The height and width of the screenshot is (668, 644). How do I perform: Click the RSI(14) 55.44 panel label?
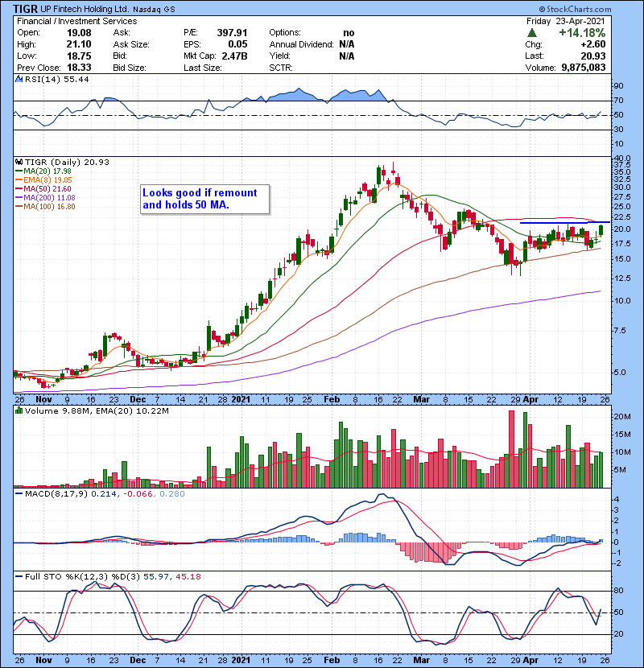coord(56,79)
